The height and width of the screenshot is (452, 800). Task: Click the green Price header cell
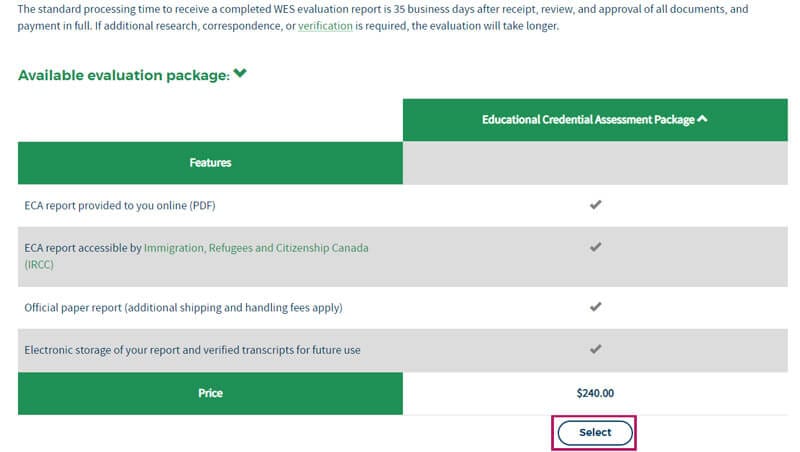pyautogui.click(x=210, y=393)
